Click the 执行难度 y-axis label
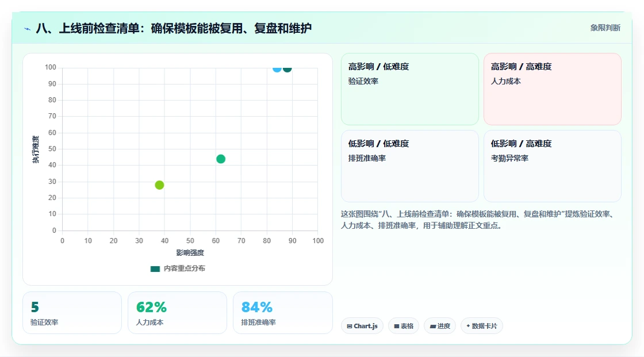 pos(36,149)
